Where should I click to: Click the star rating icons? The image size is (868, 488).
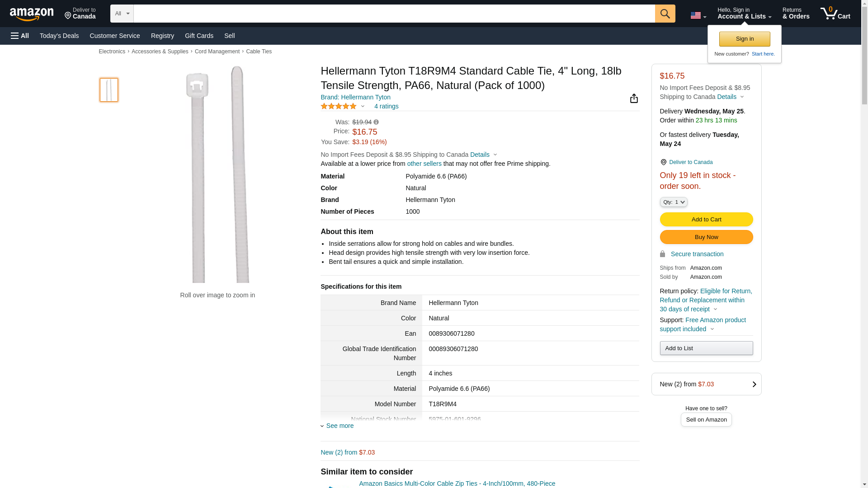click(339, 106)
